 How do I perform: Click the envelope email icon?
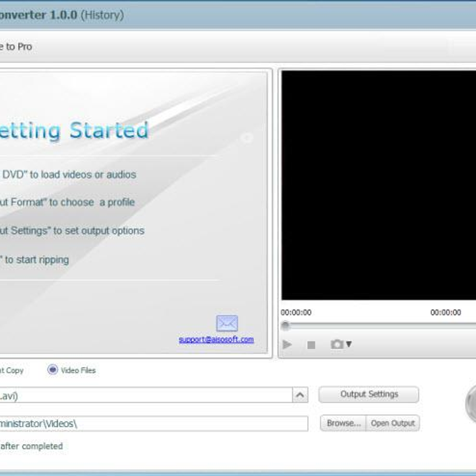(x=227, y=323)
